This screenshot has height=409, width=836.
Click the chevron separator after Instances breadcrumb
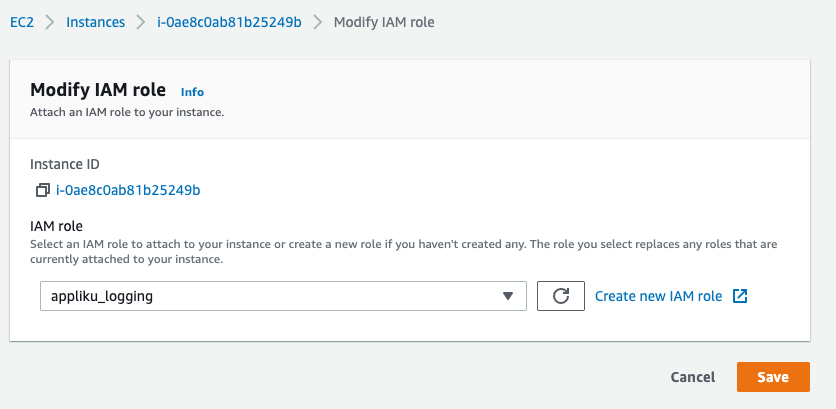pos(141,22)
